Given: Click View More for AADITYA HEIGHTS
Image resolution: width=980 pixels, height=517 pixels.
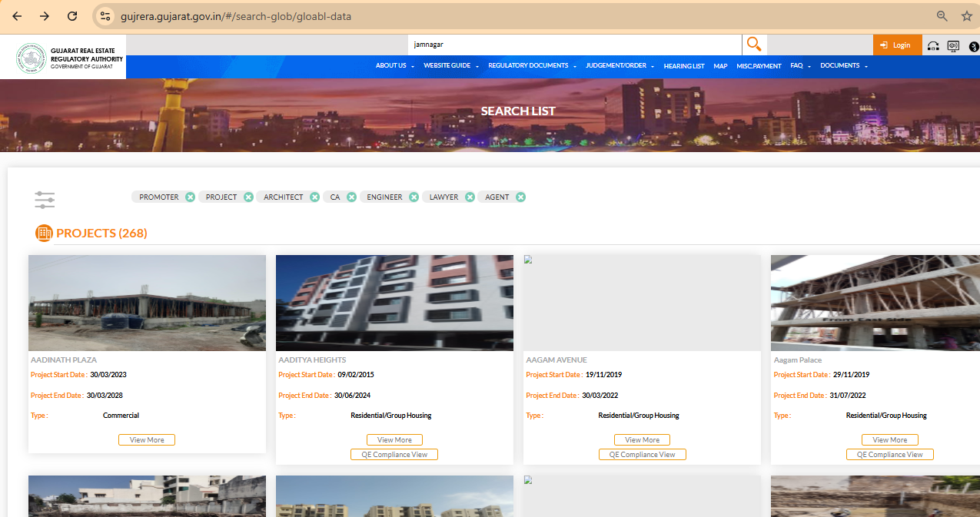Looking at the screenshot, I should [394, 440].
